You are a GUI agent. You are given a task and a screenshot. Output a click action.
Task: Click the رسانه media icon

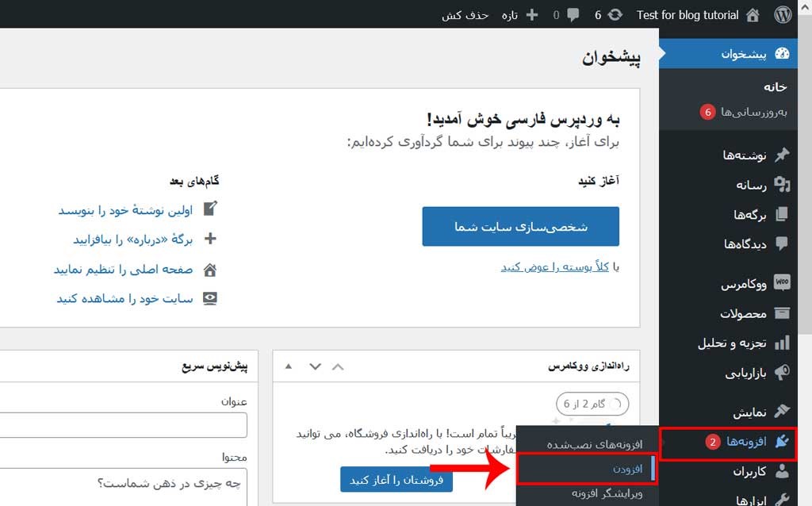(782, 184)
